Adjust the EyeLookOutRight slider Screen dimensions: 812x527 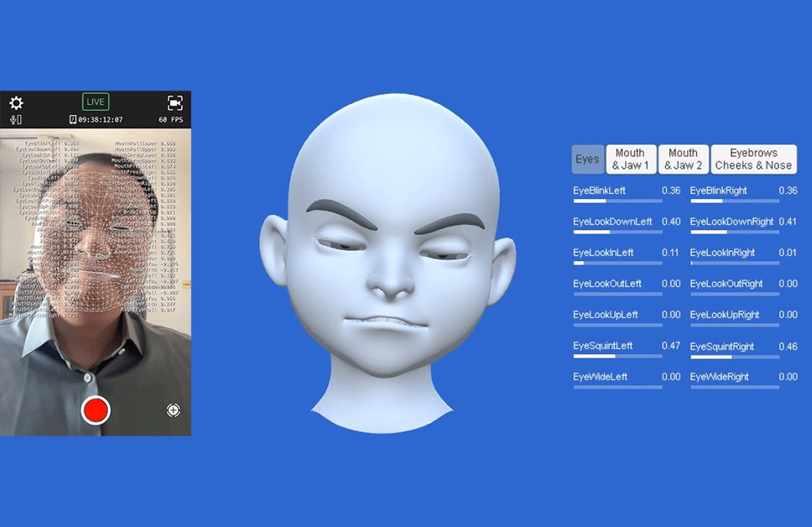(x=735, y=295)
